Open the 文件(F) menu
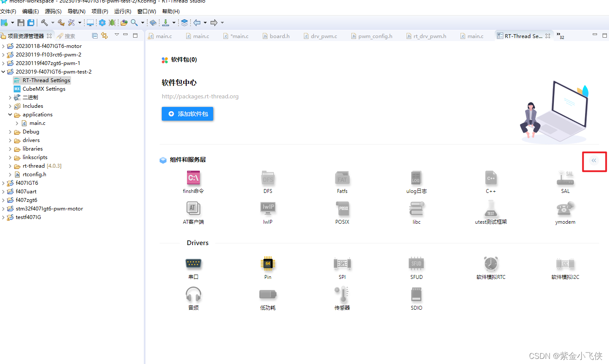609x364 pixels. tap(8, 12)
